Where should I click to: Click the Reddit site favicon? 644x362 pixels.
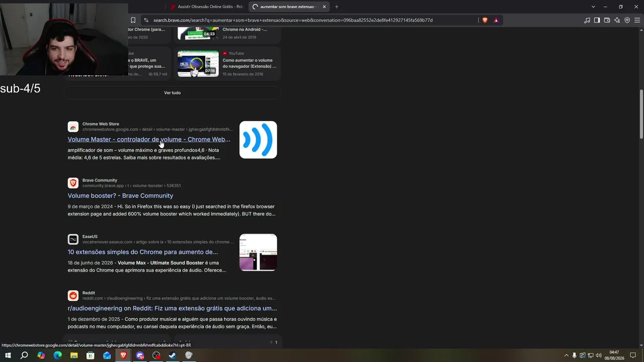pos(73,296)
